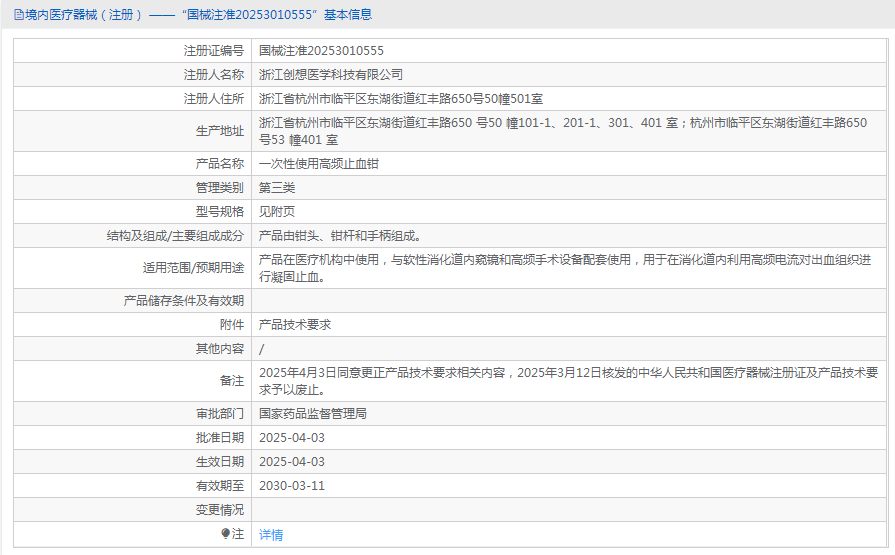Click the 其他内容 label
The image size is (895, 555).
(x=220, y=349)
